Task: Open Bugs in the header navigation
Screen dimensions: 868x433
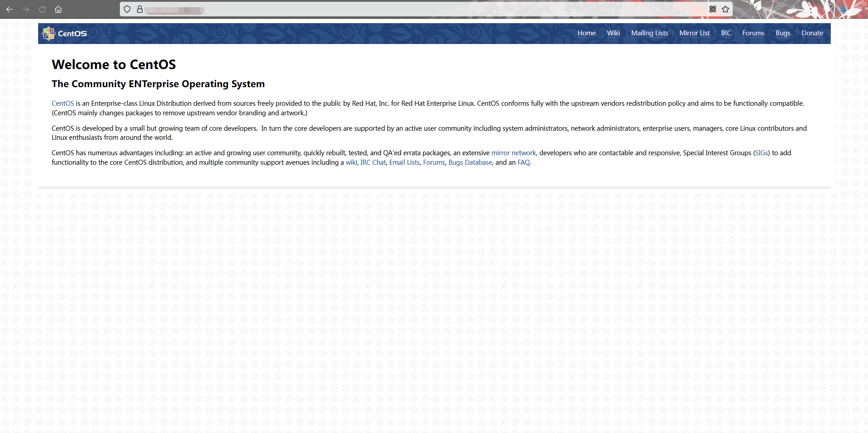Action: (783, 33)
